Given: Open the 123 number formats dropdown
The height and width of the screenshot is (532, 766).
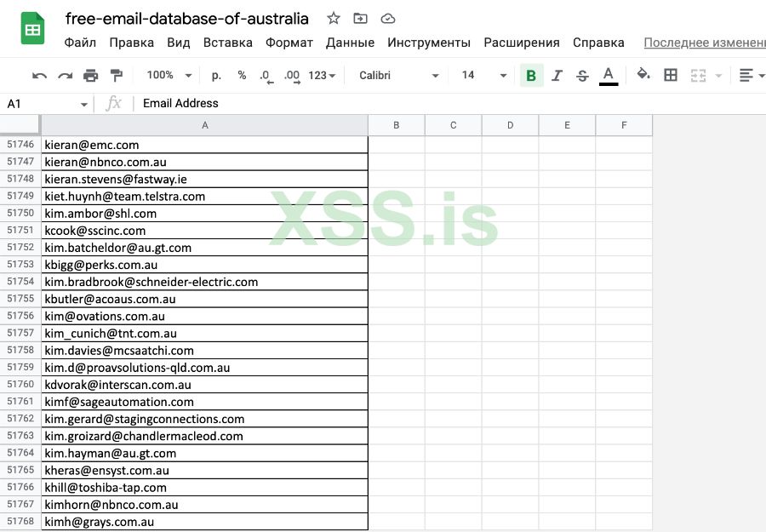Looking at the screenshot, I should (322, 75).
